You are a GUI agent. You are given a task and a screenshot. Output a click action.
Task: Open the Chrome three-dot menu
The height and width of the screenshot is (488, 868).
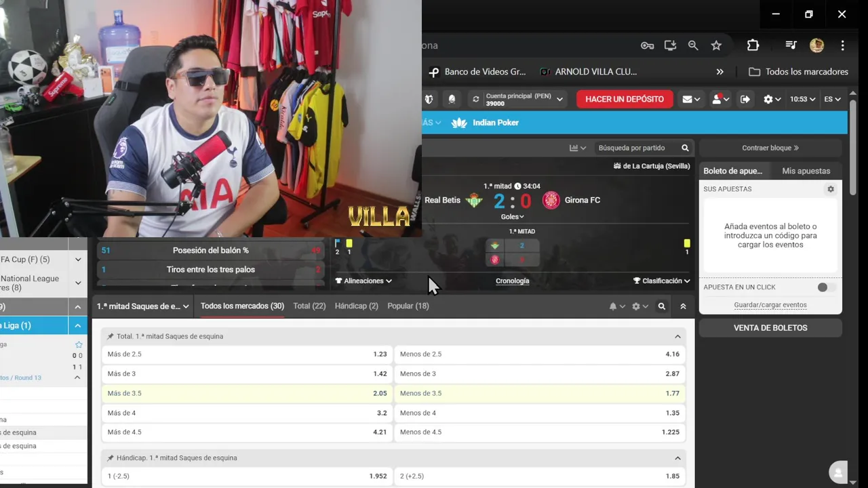pyautogui.click(x=842, y=45)
